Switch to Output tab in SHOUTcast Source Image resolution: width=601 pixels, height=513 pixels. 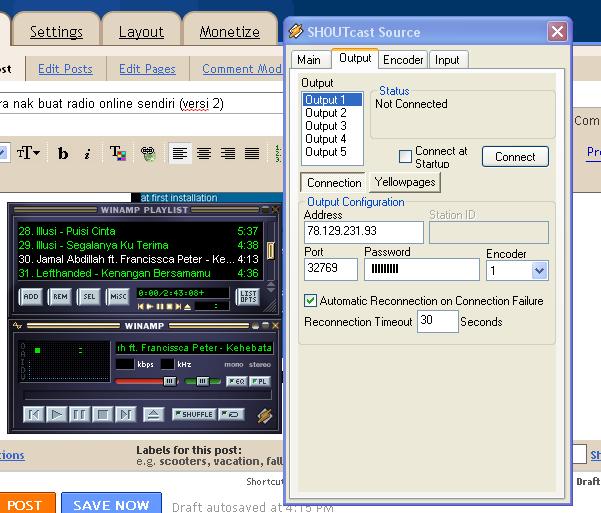pyautogui.click(x=355, y=58)
